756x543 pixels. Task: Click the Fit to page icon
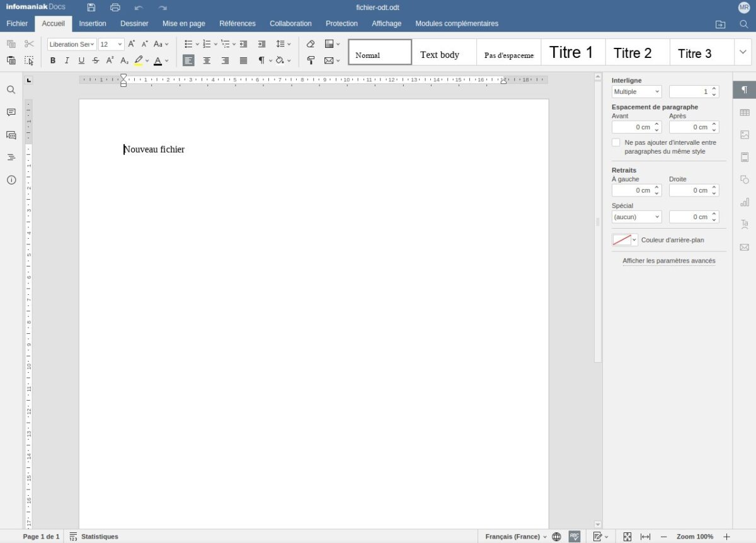(627, 537)
